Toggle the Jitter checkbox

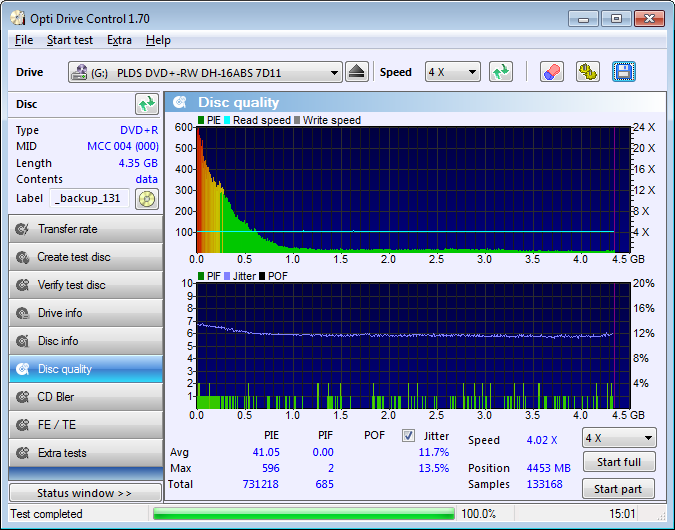(408, 436)
